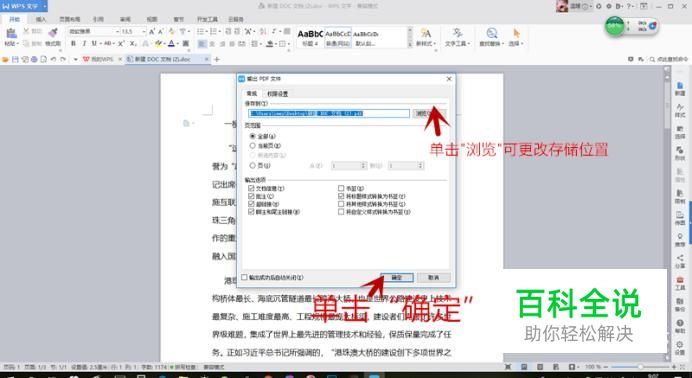Open the New Style dropdown arrow
This screenshot has width=692, height=378.
coord(435,44)
